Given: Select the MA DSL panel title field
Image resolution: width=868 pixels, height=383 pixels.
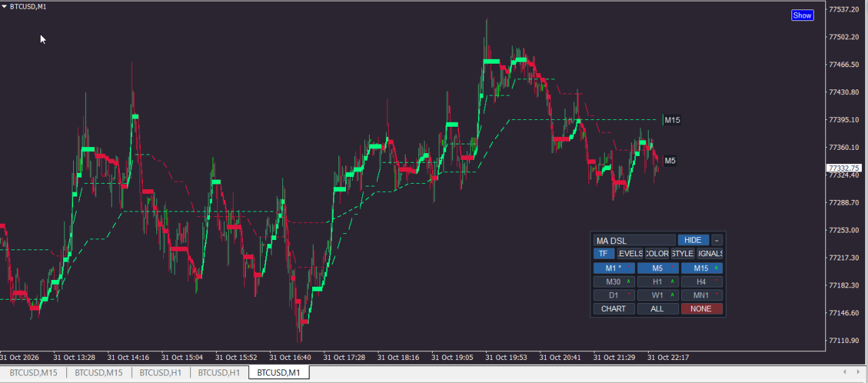Looking at the screenshot, I should [634, 240].
